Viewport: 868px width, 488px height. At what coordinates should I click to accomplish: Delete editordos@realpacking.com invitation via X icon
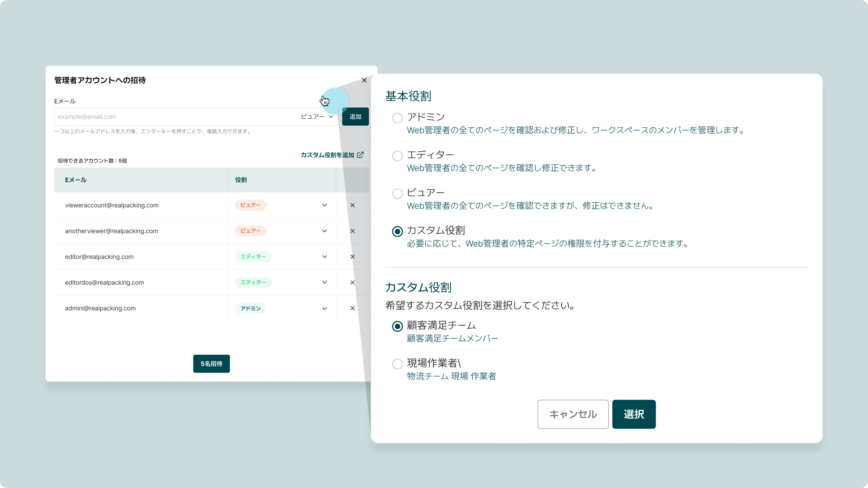pos(352,283)
